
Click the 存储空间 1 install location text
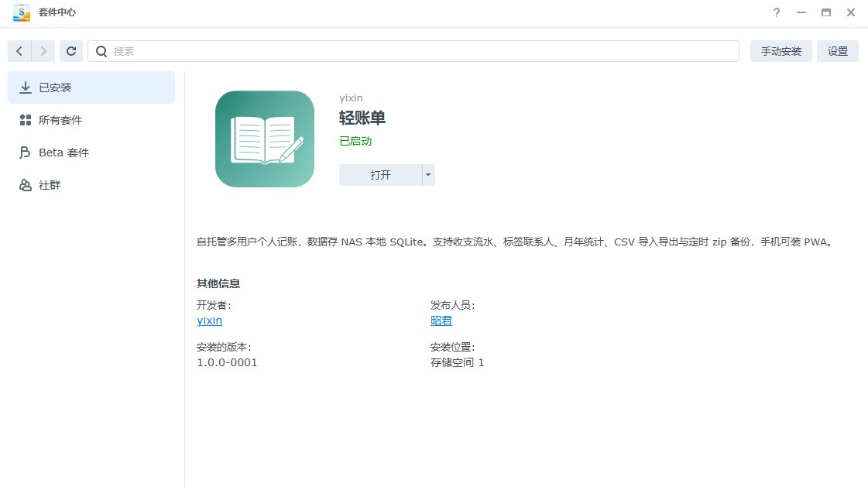(458, 362)
